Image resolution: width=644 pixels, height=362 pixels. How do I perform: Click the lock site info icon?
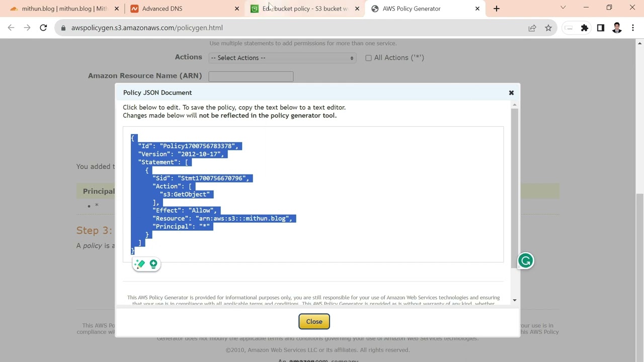point(63,28)
